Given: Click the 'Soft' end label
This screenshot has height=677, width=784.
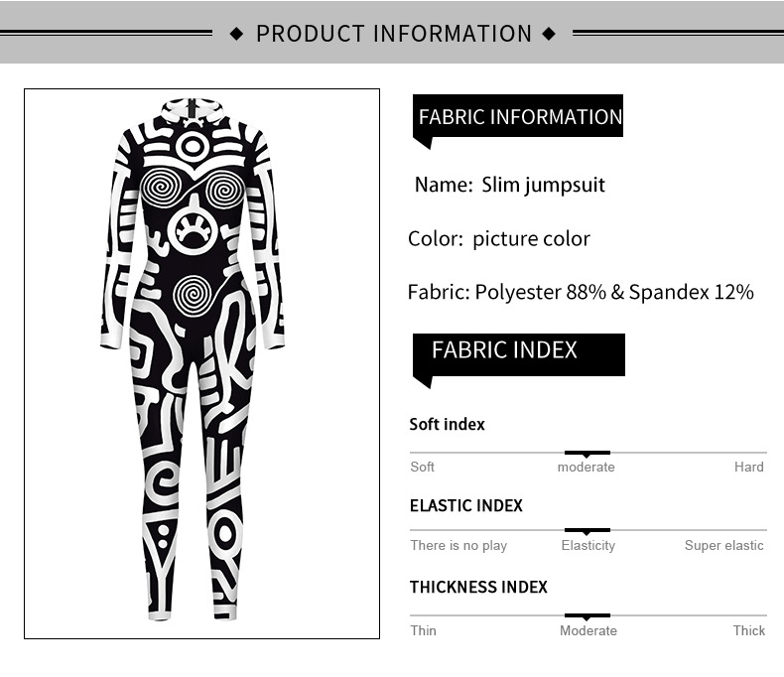Looking at the screenshot, I should point(422,467).
